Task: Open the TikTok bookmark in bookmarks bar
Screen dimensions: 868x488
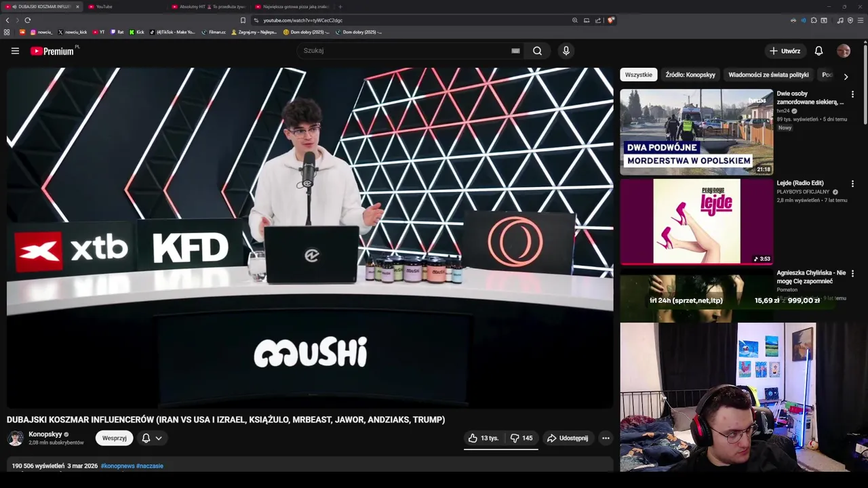Action: 172,32
